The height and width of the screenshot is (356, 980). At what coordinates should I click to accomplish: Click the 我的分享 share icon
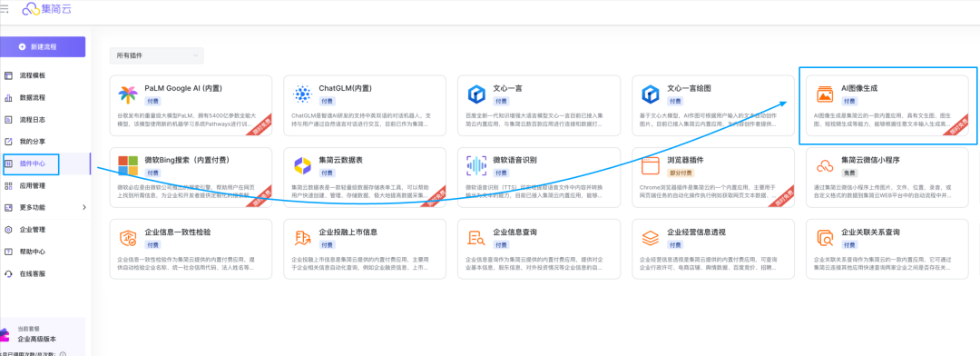[9, 142]
